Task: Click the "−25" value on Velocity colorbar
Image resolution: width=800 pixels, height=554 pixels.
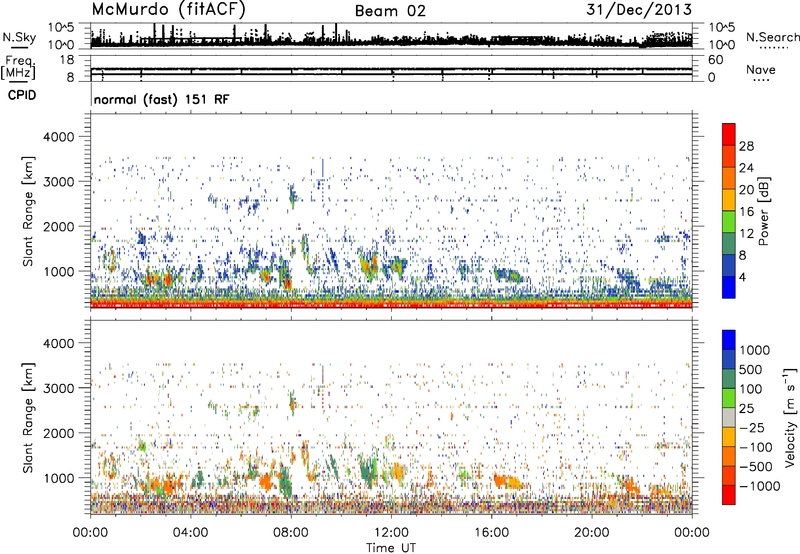Action: pyautogui.click(x=752, y=428)
